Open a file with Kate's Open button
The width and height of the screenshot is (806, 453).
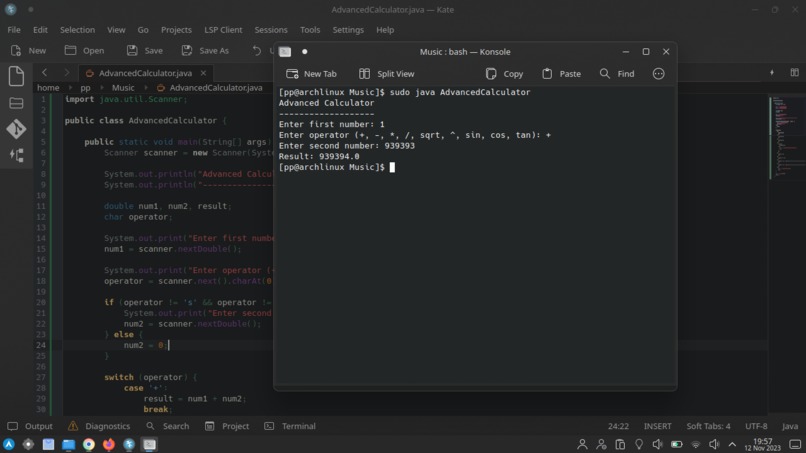click(x=84, y=50)
